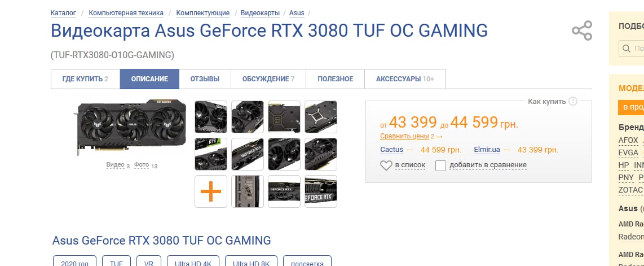Open the 'ОТЗЫВЫ' tab
Viewport: 644px width, 266px height.
point(205,79)
